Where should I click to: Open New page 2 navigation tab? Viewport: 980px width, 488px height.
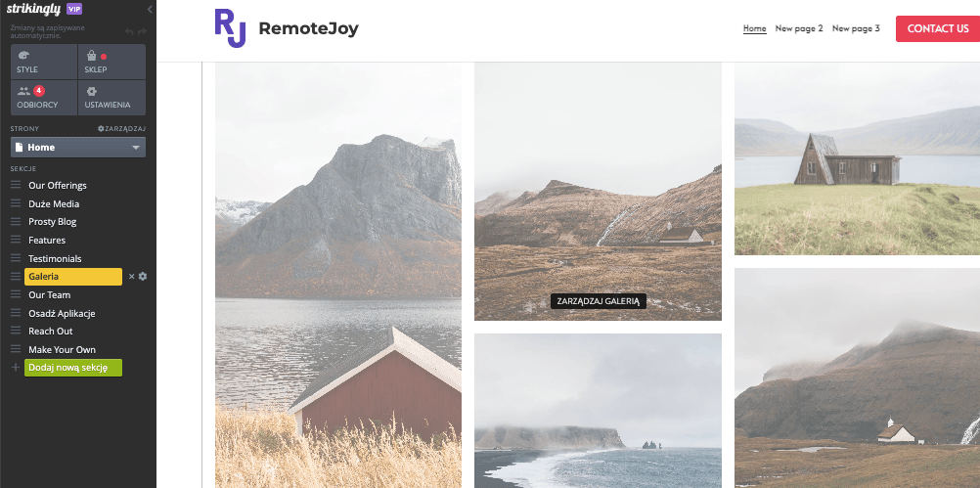coord(799,28)
